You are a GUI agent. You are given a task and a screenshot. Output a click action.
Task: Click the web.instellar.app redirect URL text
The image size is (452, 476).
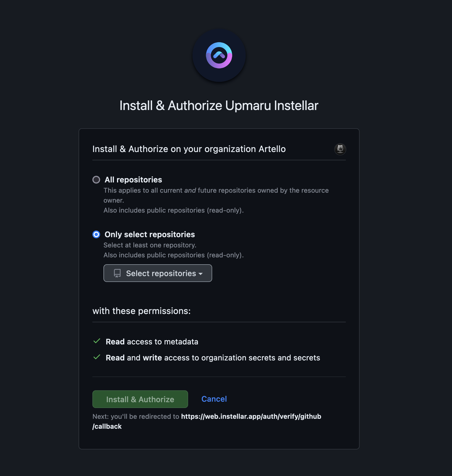click(251, 416)
